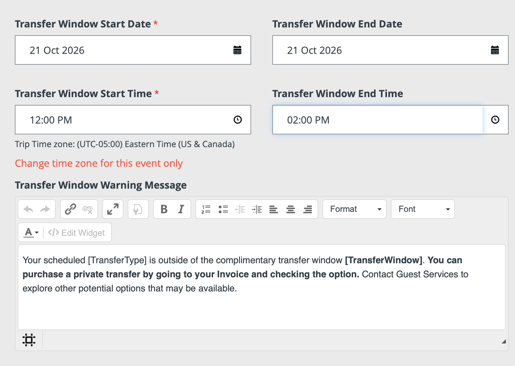Undo the last edit in the editor
This screenshot has width=515, height=366.
point(28,209)
